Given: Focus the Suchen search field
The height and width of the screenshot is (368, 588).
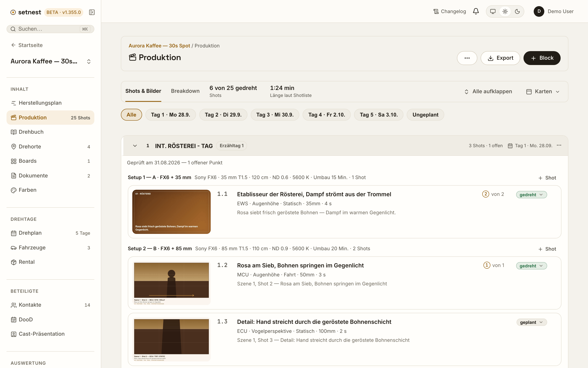Looking at the screenshot, I should pos(50,29).
